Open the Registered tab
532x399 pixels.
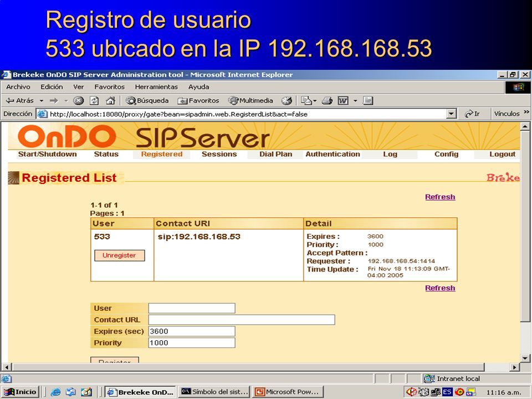pos(162,154)
